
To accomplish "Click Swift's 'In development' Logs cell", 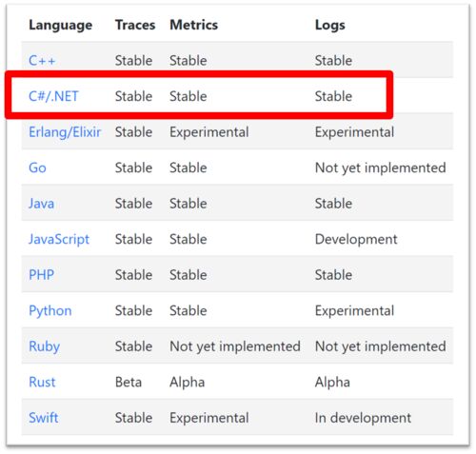I will tap(363, 418).
